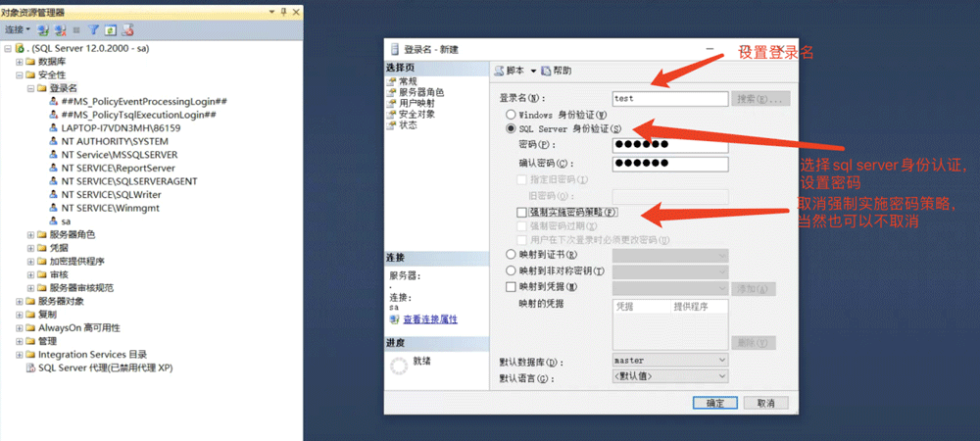Click the login icon beside ##MS_PolicyEventProcessingLogin##
The height and width of the screenshot is (441, 980).
click(x=54, y=101)
